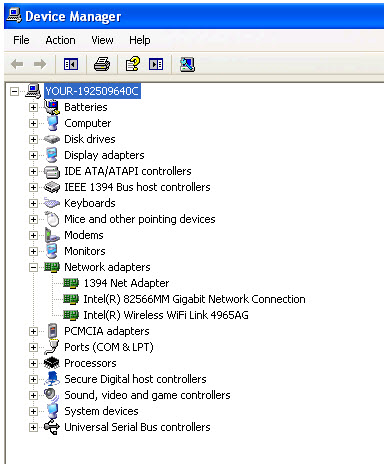Collapse the Network adapters category

click(33, 267)
